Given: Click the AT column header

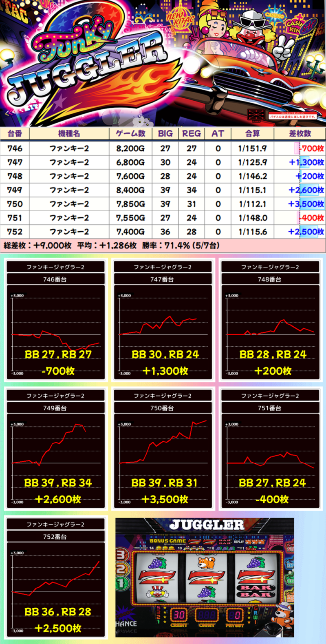Looking at the screenshot, I should pyautogui.click(x=218, y=133).
